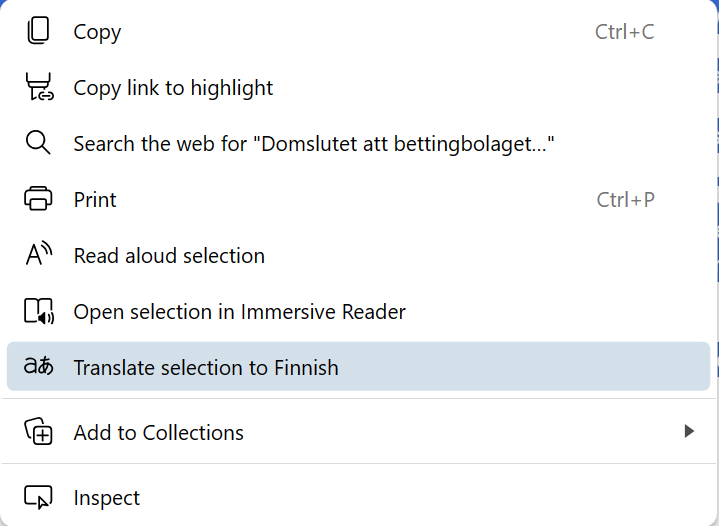Click the Inspect cursor icon
Image resolution: width=719 pixels, height=526 pixels.
38,497
